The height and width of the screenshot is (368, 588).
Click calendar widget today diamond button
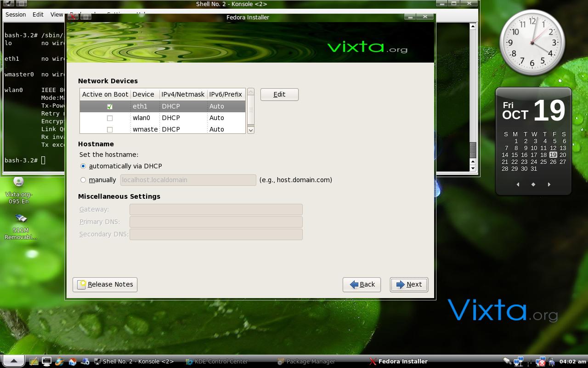pyautogui.click(x=533, y=184)
